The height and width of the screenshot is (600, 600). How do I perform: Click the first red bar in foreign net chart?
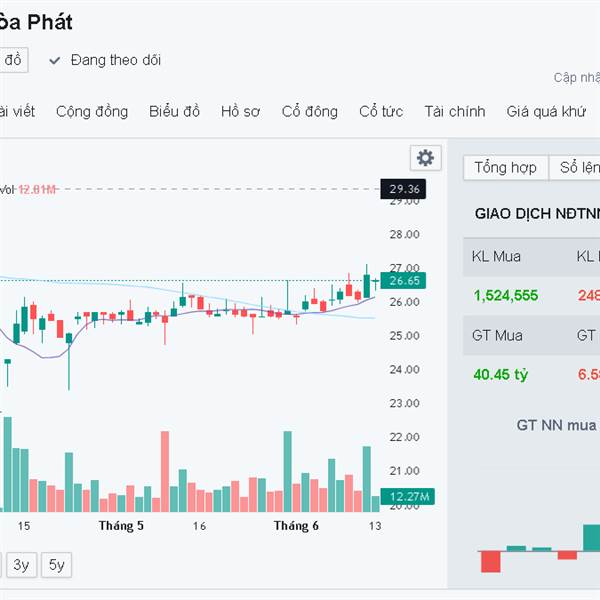491,561
